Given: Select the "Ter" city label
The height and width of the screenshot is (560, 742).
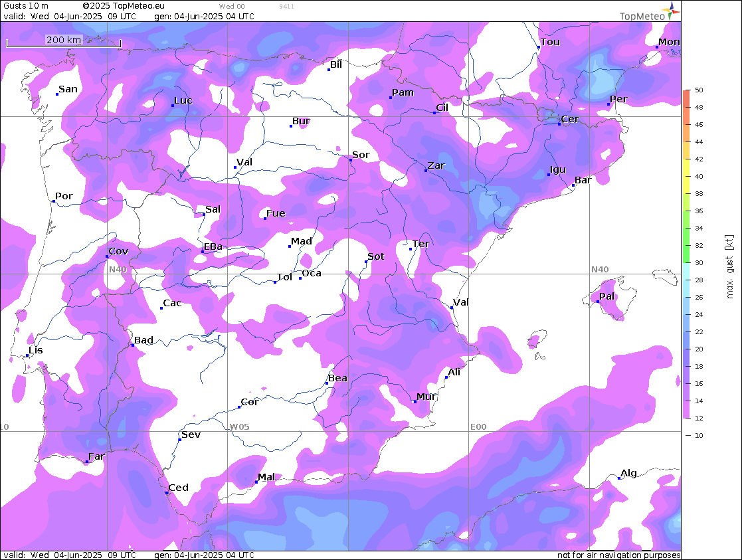Looking at the screenshot, I should click(x=420, y=244).
